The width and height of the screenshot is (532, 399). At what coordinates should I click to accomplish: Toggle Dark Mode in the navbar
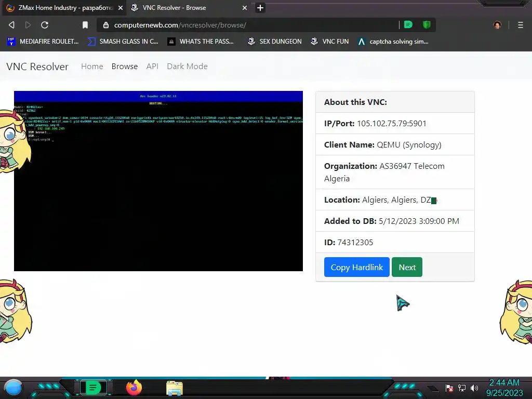187,66
